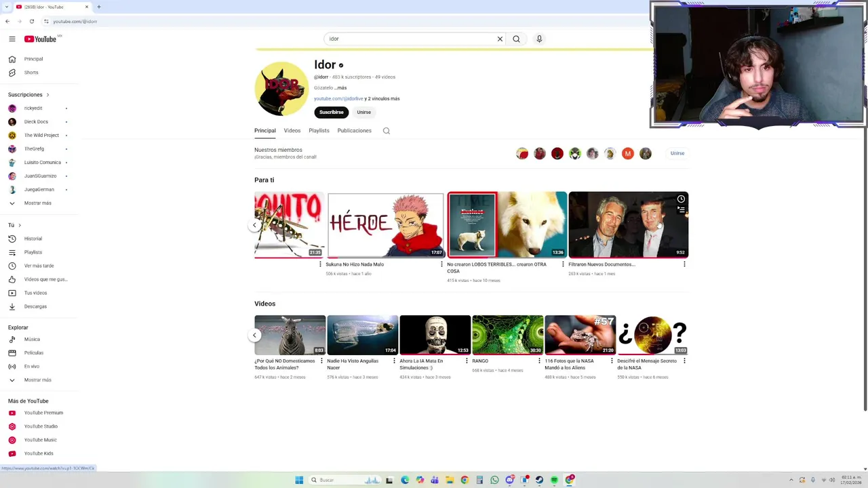Screen dimensions: 868x488
Task: Expand Mostrar más under Explorar
Action: (39, 380)
